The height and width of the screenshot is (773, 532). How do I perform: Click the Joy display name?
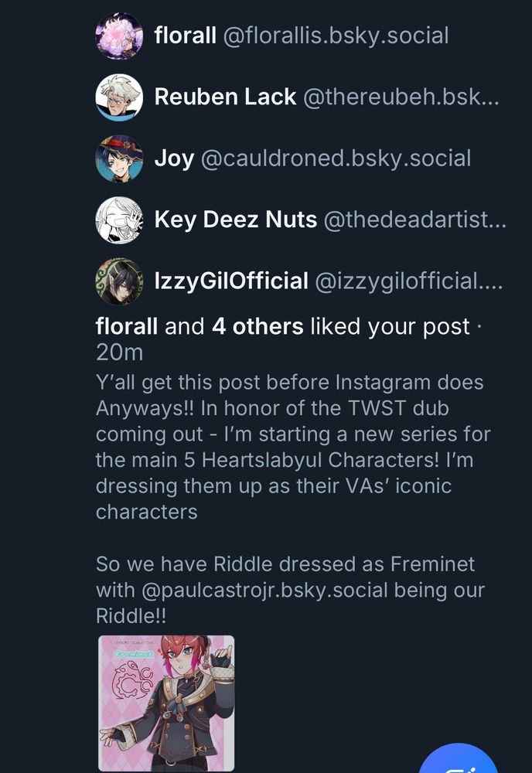174,158
